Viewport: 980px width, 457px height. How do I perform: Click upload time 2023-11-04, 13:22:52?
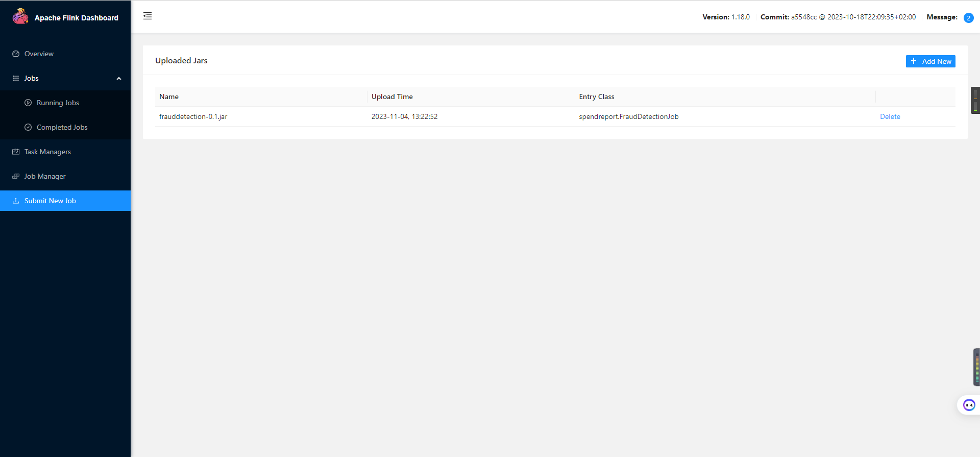[404, 116]
